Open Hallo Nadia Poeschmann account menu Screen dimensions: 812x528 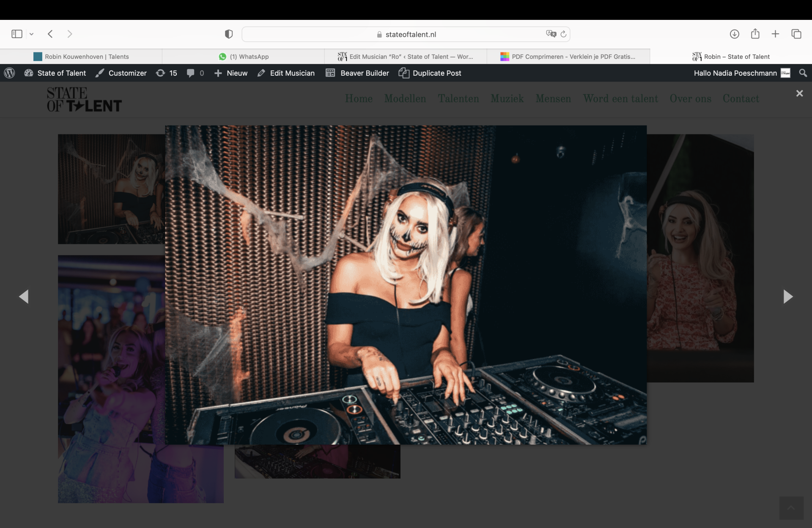pyautogui.click(x=742, y=73)
